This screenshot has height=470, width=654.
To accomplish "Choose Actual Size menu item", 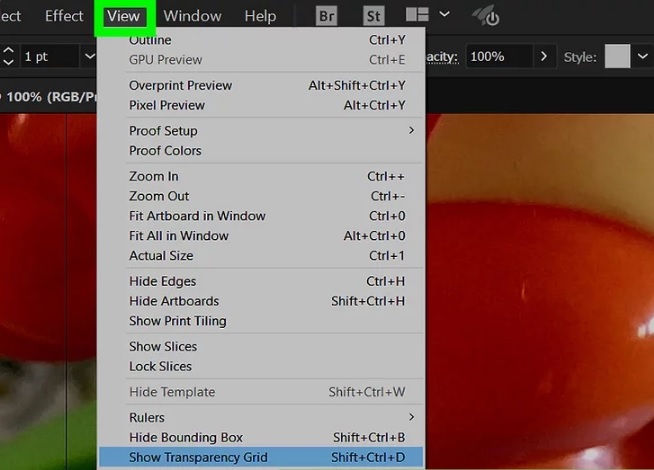I will click(262, 256).
